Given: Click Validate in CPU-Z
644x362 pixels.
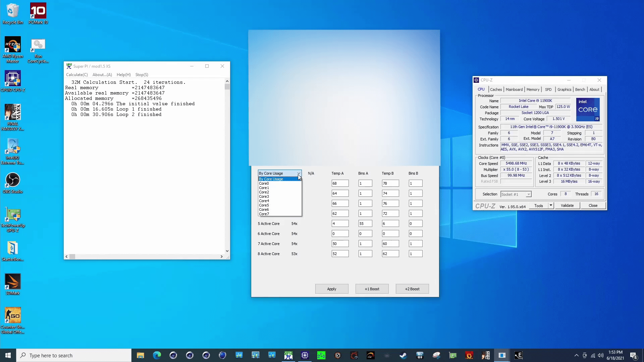Looking at the screenshot, I should click(567, 205).
